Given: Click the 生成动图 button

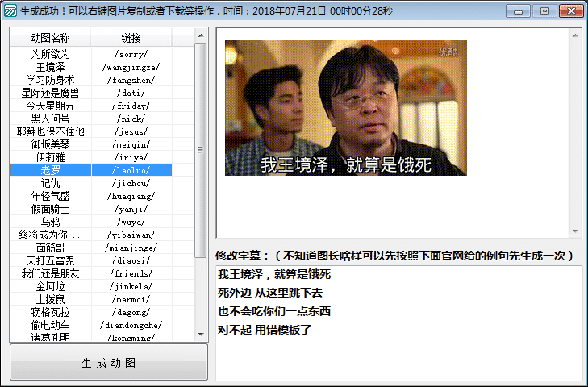Looking at the screenshot, I should (x=108, y=363).
